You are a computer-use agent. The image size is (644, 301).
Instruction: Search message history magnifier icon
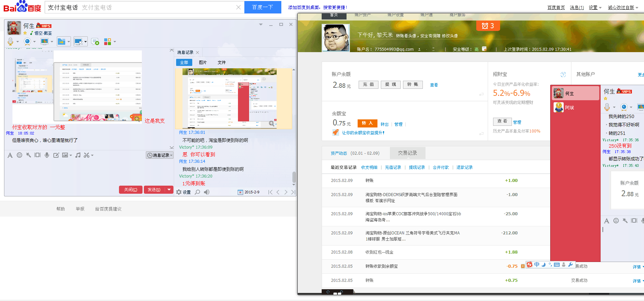[x=198, y=192]
